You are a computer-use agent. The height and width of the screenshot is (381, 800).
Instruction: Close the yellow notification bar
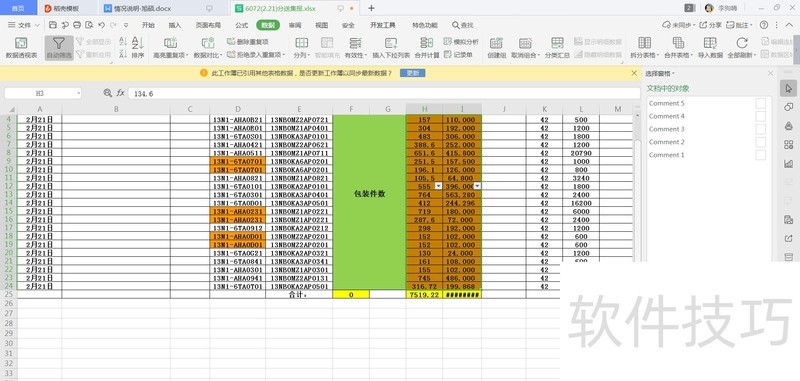click(634, 73)
